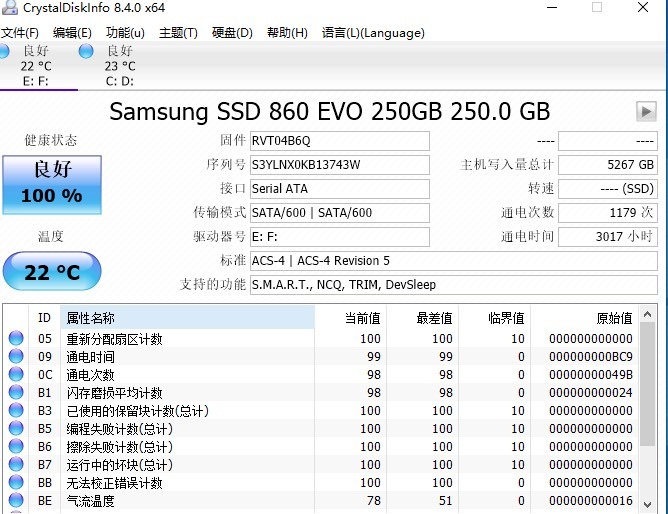This screenshot has height=514, width=668.
Task: Click supported features field with S.M.A.R.T., NCQ
Action: tap(454, 284)
